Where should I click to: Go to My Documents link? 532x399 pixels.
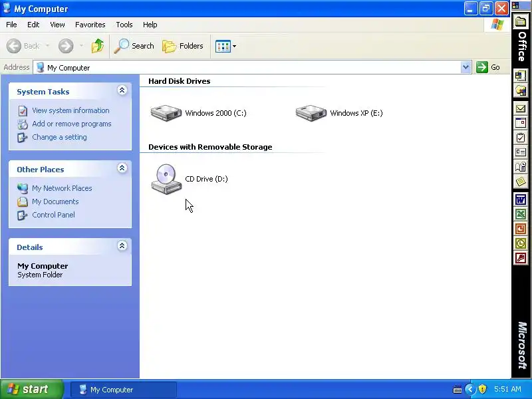coord(55,201)
